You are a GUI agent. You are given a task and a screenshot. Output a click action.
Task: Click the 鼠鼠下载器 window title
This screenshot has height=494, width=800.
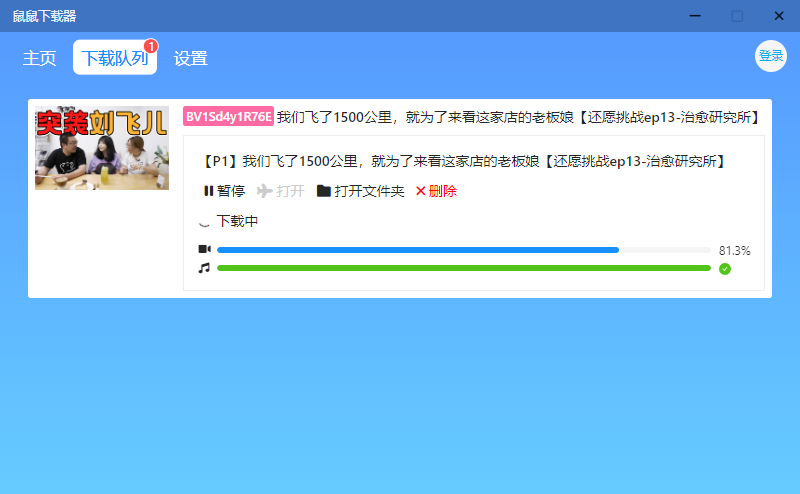pos(44,16)
